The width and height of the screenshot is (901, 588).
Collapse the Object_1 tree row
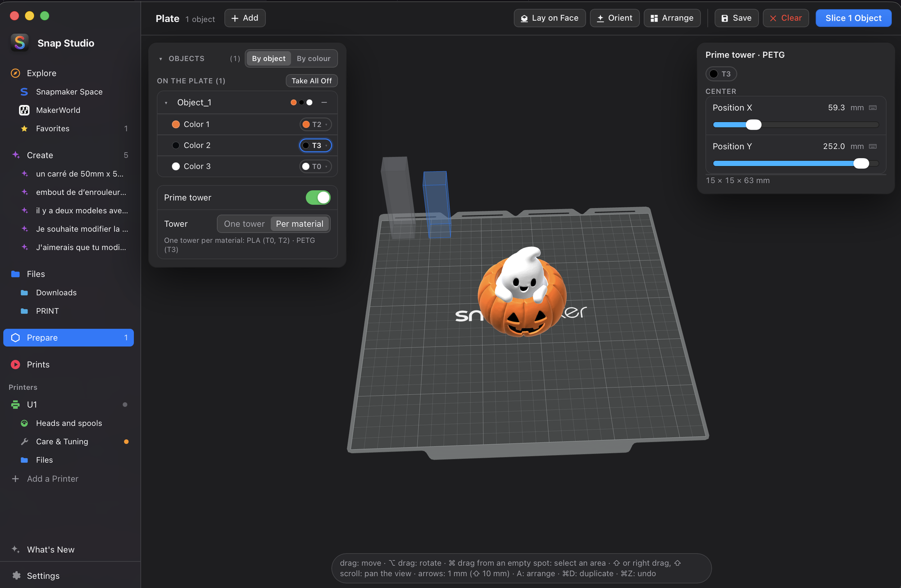[166, 103]
